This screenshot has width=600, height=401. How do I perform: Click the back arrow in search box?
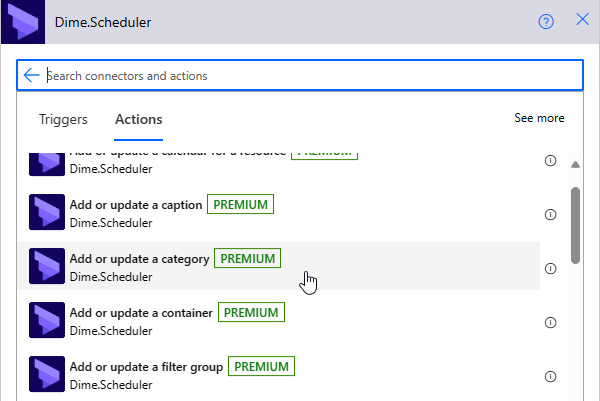[31, 75]
